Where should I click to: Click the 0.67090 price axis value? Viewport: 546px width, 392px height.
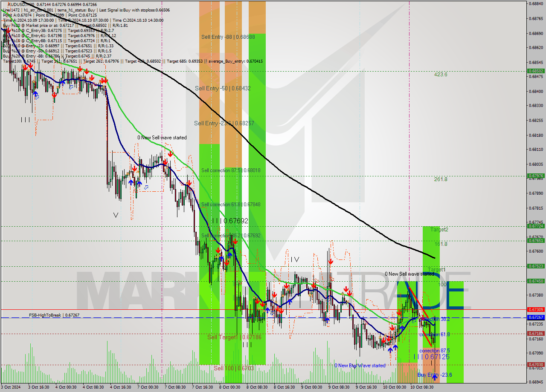pos(536,353)
